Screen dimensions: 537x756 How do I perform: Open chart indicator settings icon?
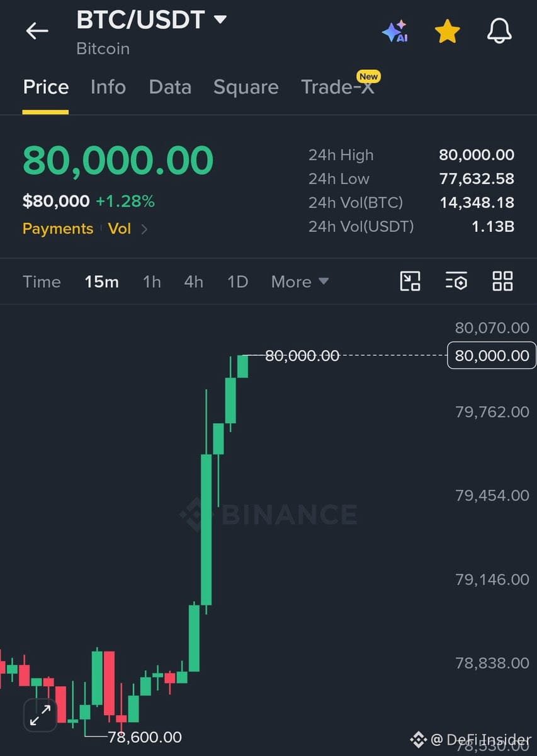(x=456, y=281)
